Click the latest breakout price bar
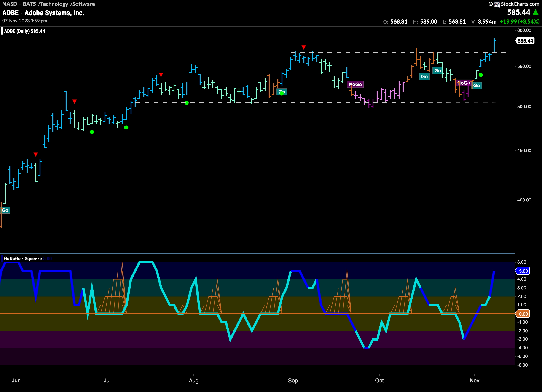Screen dimensions: 542x392 coord(494,45)
